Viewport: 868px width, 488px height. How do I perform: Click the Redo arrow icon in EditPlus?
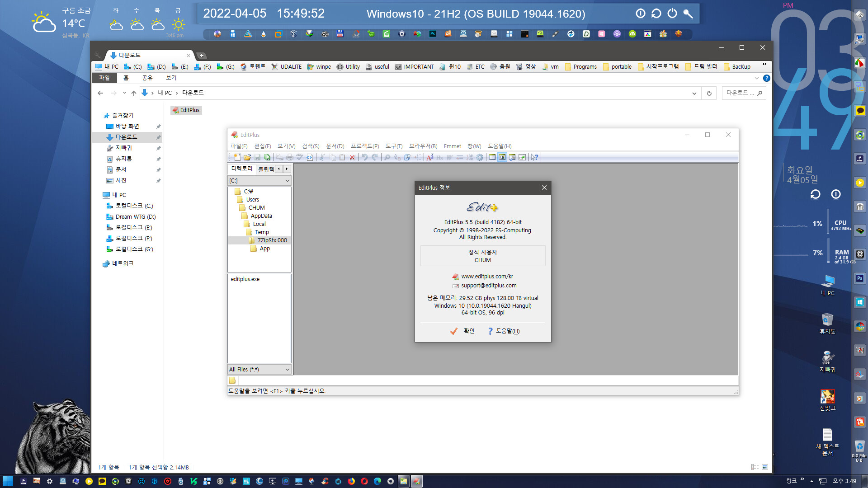375,157
